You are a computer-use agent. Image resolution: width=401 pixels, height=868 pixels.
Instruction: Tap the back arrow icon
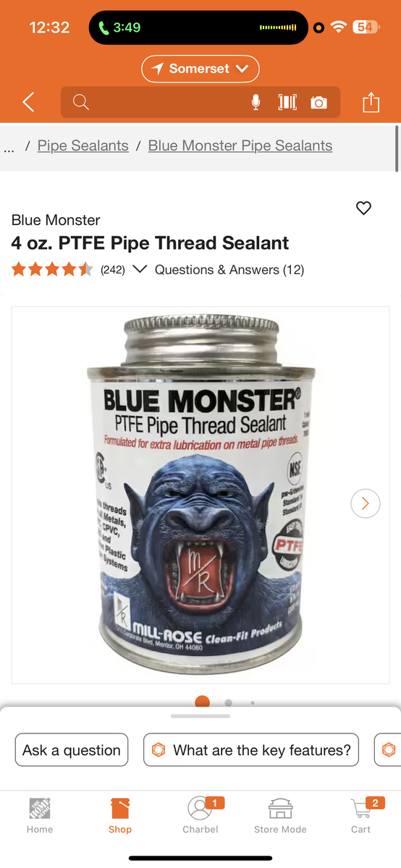[28, 103]
